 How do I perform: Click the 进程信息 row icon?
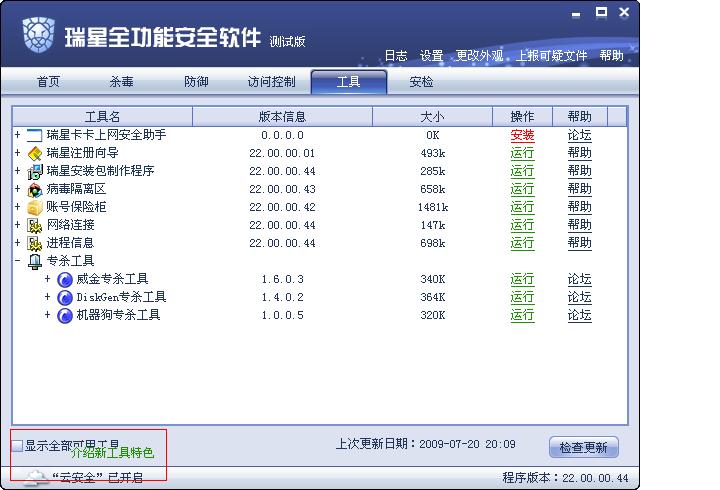click(34, 243)
